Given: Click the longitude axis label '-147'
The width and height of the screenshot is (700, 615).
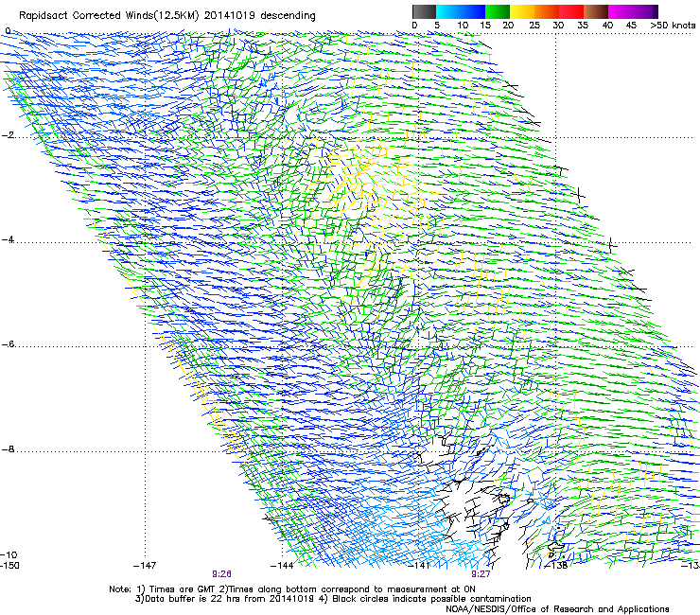Looking at the screenshot, I should point(145,566).
